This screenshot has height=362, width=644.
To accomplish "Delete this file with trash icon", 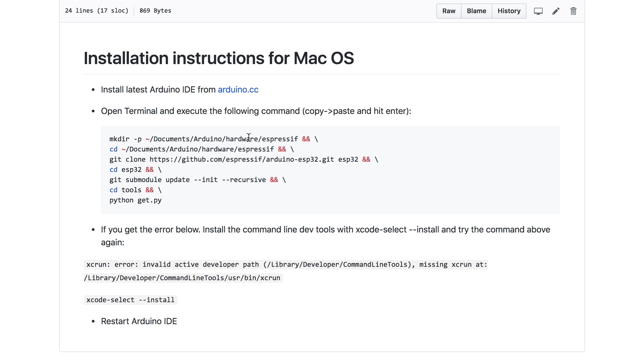I will click(573, 11).
